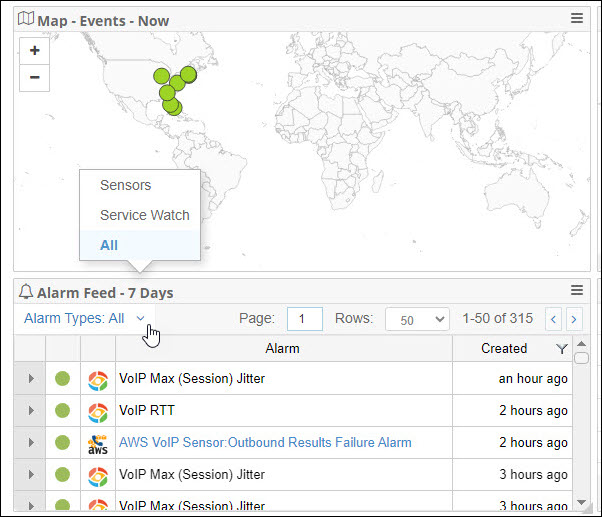Open the Map panel hamburger menu
This screenshot has width=602, height=517.
pos(577,18)
